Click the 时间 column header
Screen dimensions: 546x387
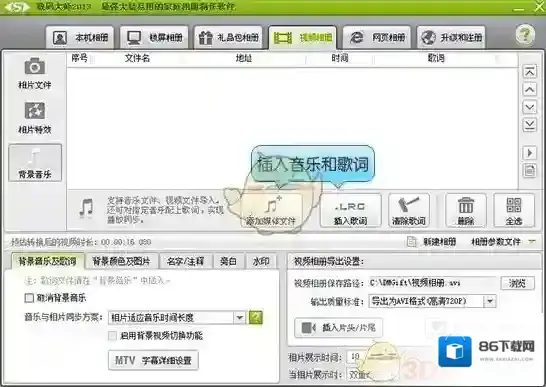[340, 58]
